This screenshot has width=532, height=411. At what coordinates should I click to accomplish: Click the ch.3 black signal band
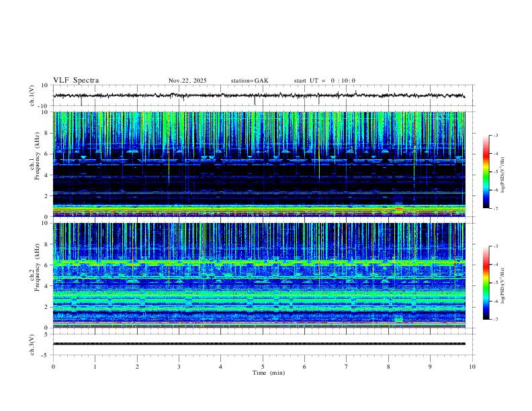coord(259,344)
